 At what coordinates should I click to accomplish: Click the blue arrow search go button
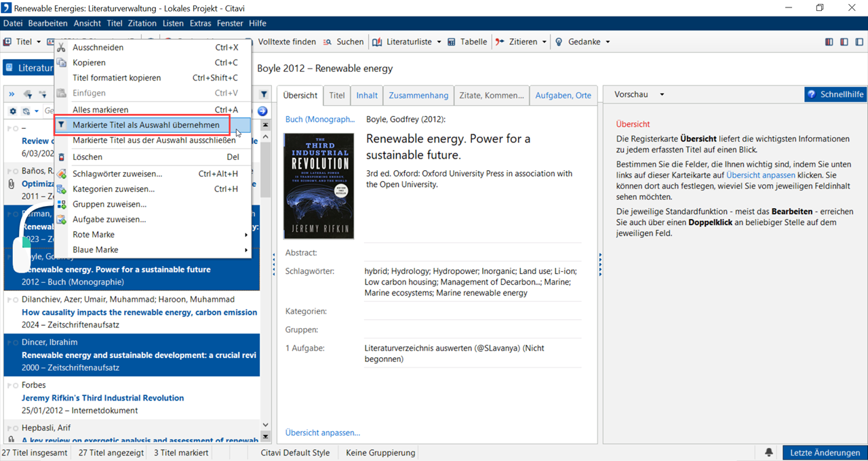coord(262,111)
